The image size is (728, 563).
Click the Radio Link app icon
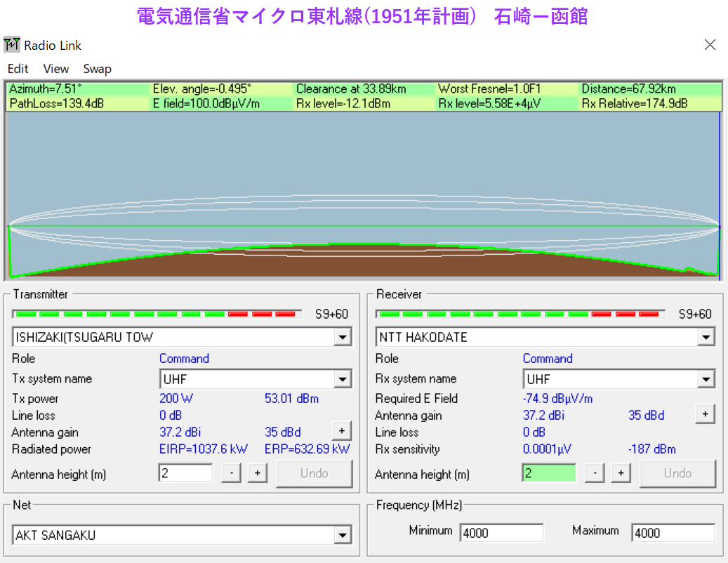click(x=12, y=45)
